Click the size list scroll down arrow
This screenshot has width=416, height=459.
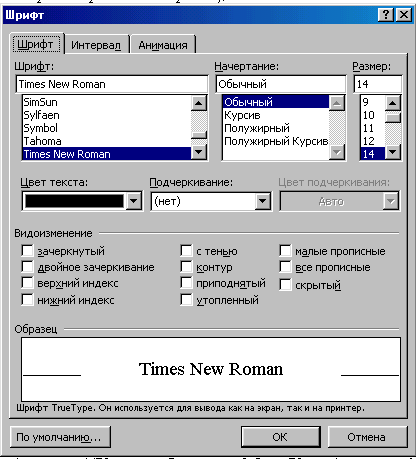click(393, 152)
